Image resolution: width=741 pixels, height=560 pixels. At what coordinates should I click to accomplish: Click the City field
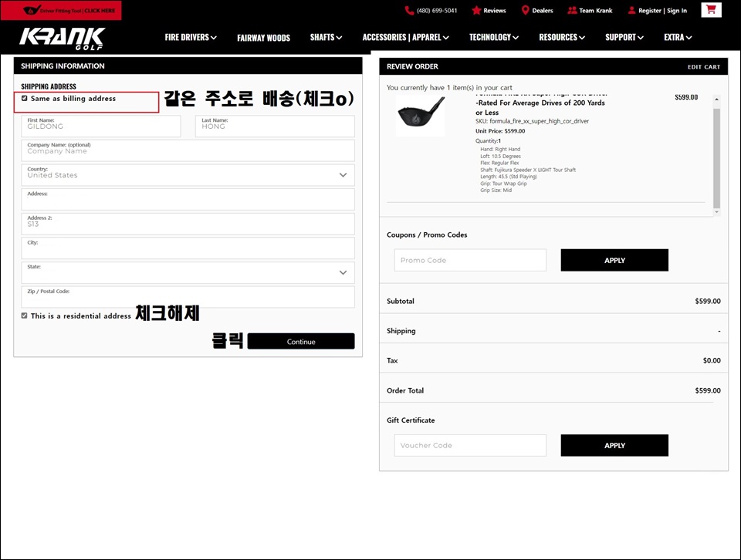tap(188, 248)
